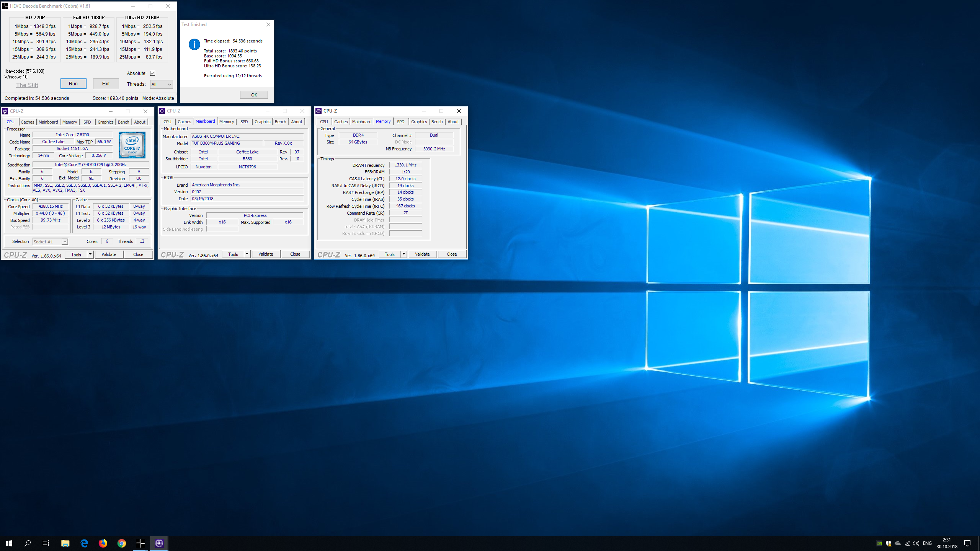980x551 pixels.
Task: Open Tools dropdown arrow in Memory window
Action: pos(403,254)
